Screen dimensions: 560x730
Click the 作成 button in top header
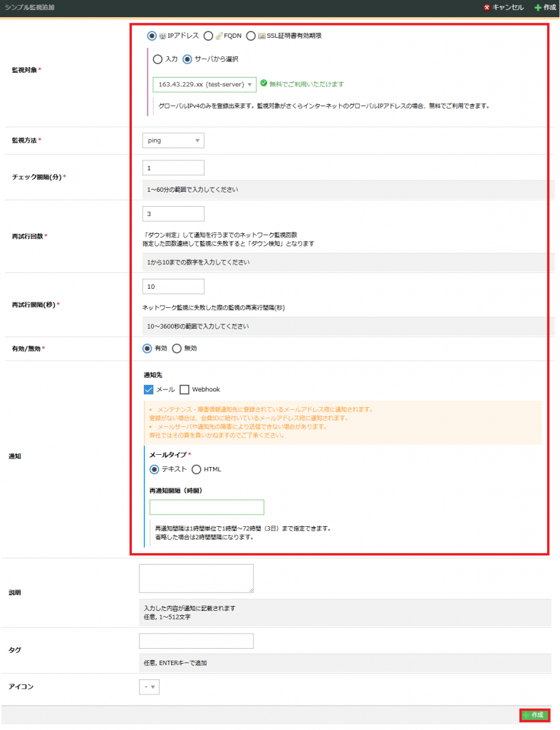point(545,7)
